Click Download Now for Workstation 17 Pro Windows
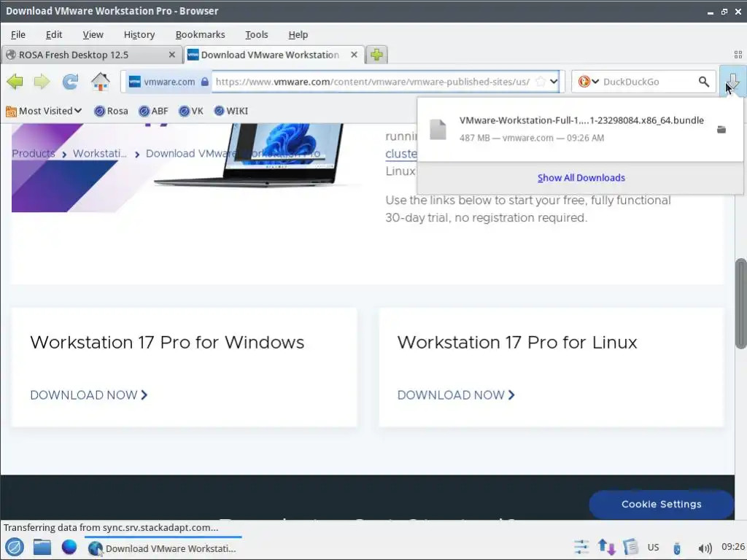This screenshot has height=560, width=747. [x=88, y=394]
